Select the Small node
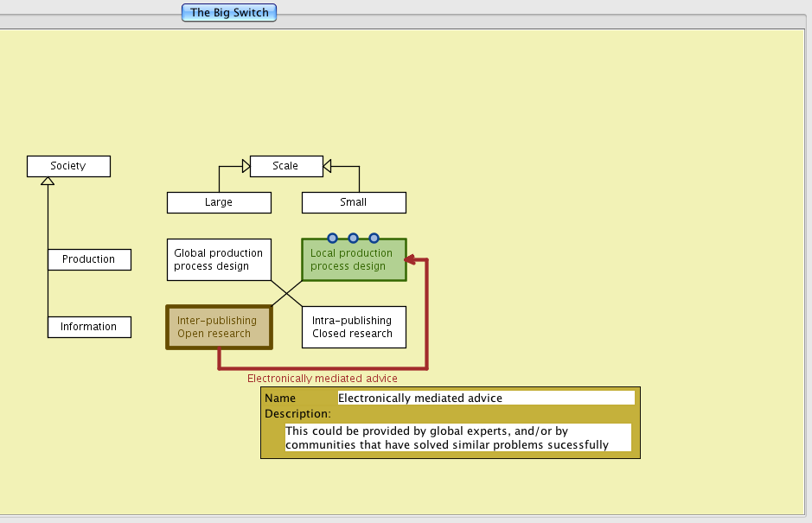The image size is (812, 523). (354, 202)
